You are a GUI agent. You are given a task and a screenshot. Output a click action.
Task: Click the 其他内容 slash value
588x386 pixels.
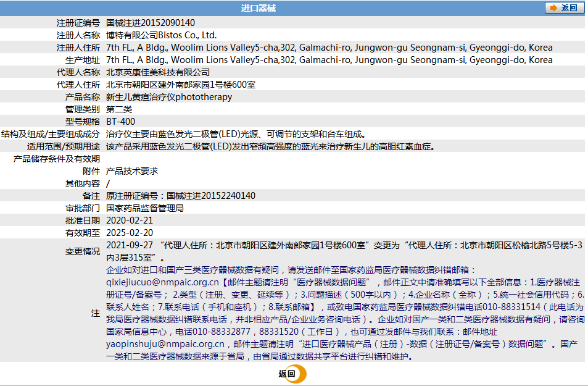coord(108,183)
